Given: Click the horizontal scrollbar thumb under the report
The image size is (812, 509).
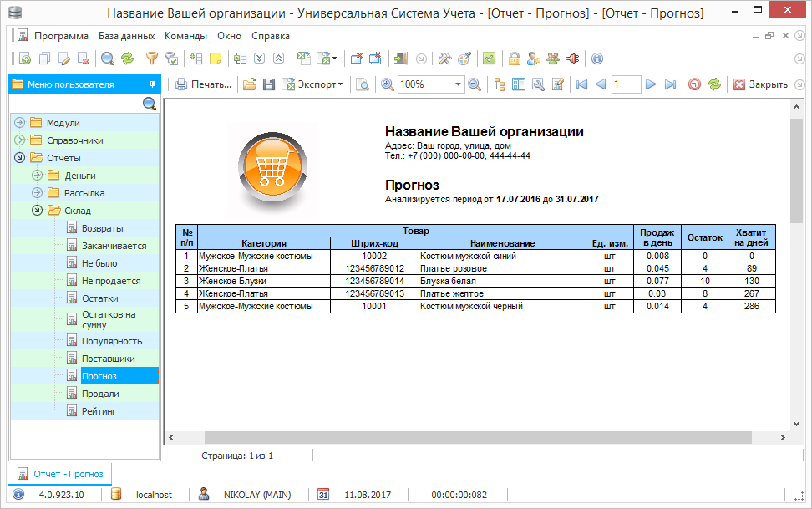Looking at the screenshot, I should 478,437.
